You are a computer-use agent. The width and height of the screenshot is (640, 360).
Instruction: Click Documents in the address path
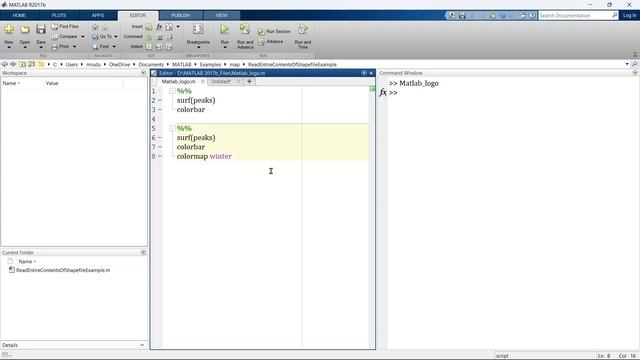[x=151, y=64]
